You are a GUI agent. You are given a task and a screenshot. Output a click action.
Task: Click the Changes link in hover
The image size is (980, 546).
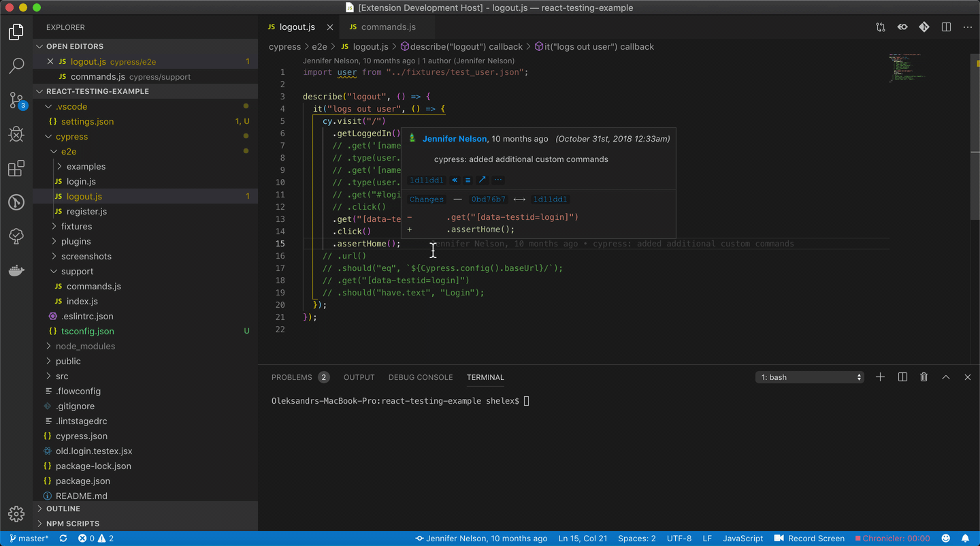[427, 199]
